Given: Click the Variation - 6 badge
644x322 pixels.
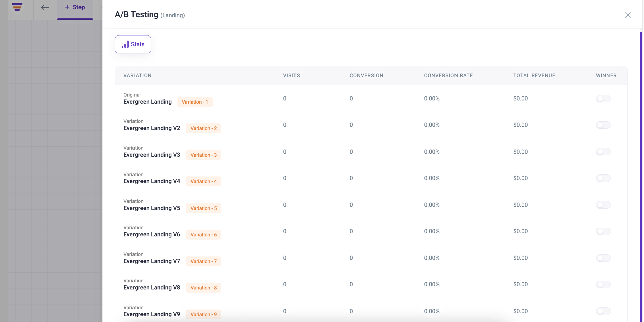Looking at the screenshot, I should tap(204, 235).
